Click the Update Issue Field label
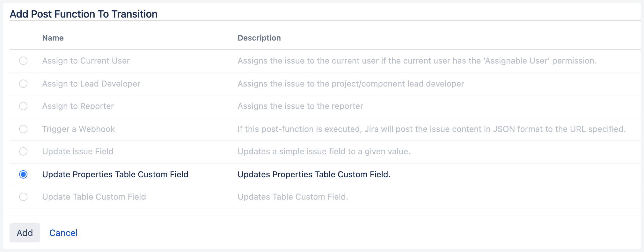The image size is (644, 252). point(78,151)
